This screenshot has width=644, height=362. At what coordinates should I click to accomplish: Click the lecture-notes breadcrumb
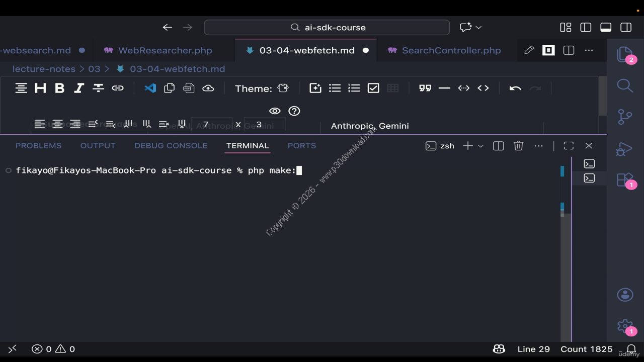click(x=44, y=69)
